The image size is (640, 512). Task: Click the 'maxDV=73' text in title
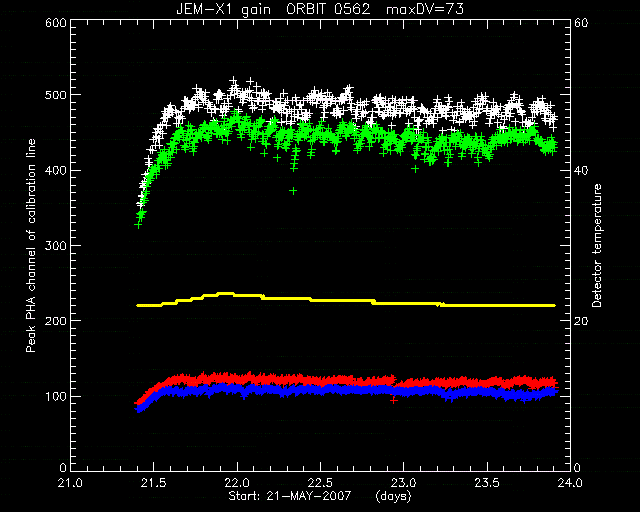point(424,9)
